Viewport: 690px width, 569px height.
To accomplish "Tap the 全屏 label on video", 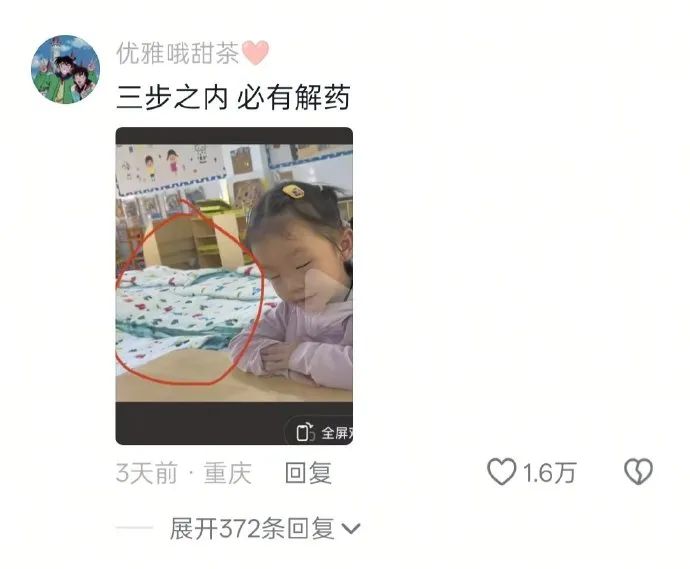I will click(x=337, y=433).
